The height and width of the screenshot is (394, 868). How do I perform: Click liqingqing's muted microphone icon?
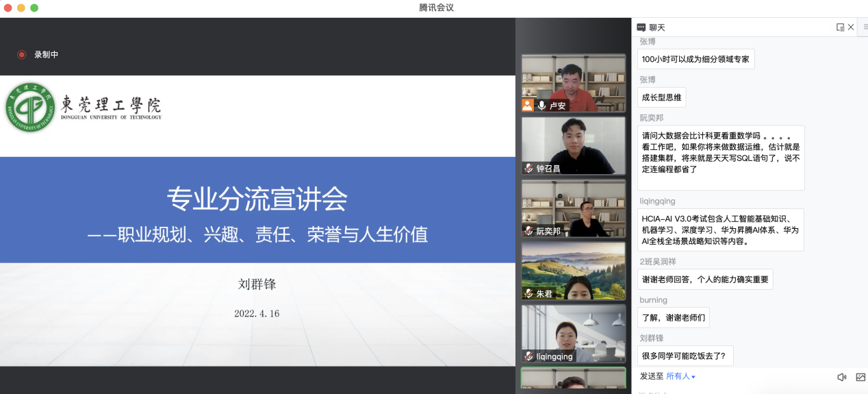coord(528,356)
